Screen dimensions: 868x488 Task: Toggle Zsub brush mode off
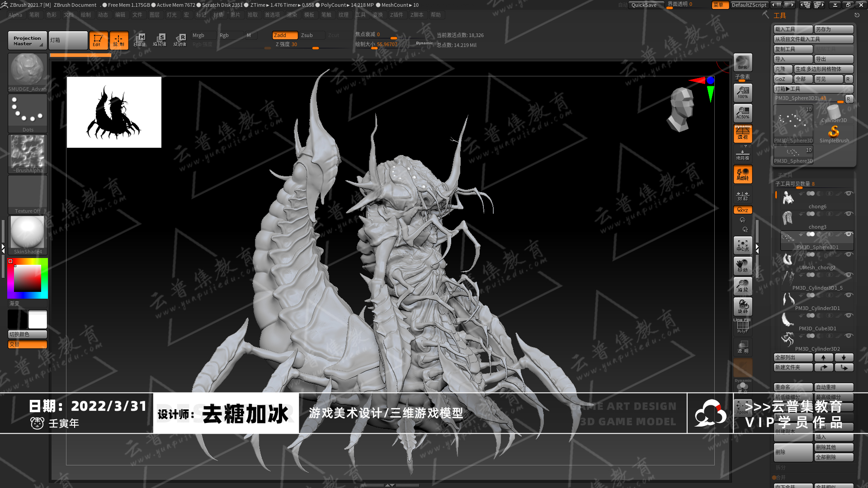pyautogui.click(x=307, y=35)
